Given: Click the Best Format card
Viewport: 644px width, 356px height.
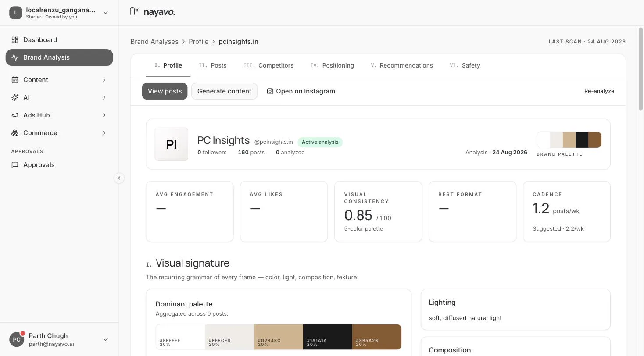Looking at the screenshot, I should point(472,211).
